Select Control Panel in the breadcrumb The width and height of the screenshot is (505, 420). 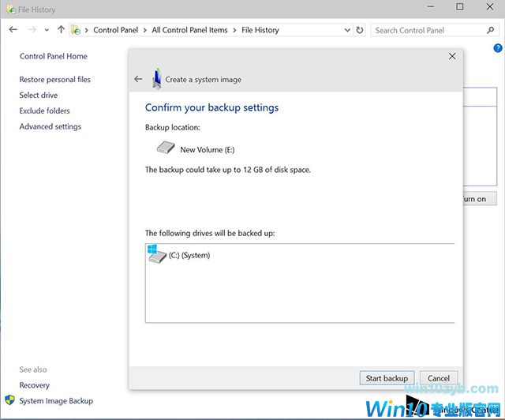(x=116, y=30)
